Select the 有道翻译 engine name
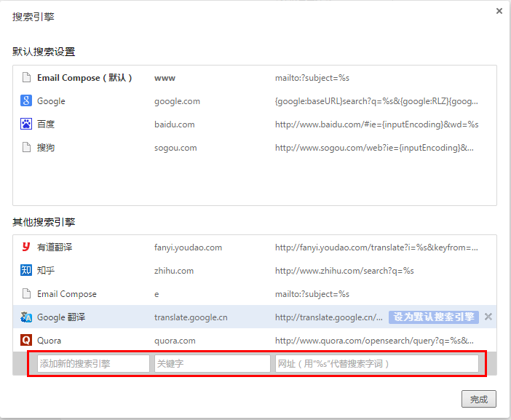This screenshot has width=511, height=420. (x=55, y=247)
